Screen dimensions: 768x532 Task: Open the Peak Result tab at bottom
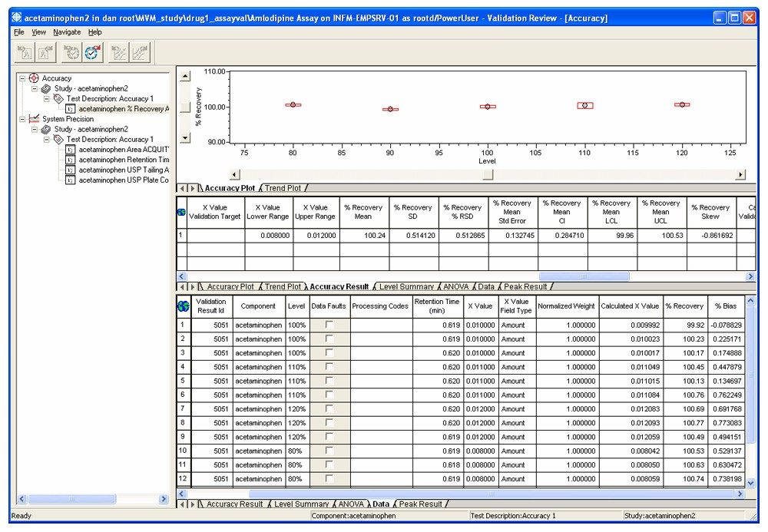(x=419, y=504)
